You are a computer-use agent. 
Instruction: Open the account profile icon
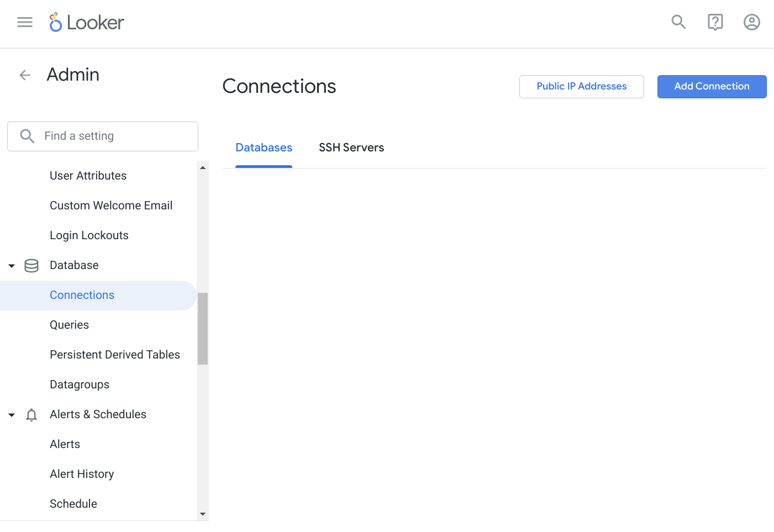pyautogui.click(x=751, y=22)
